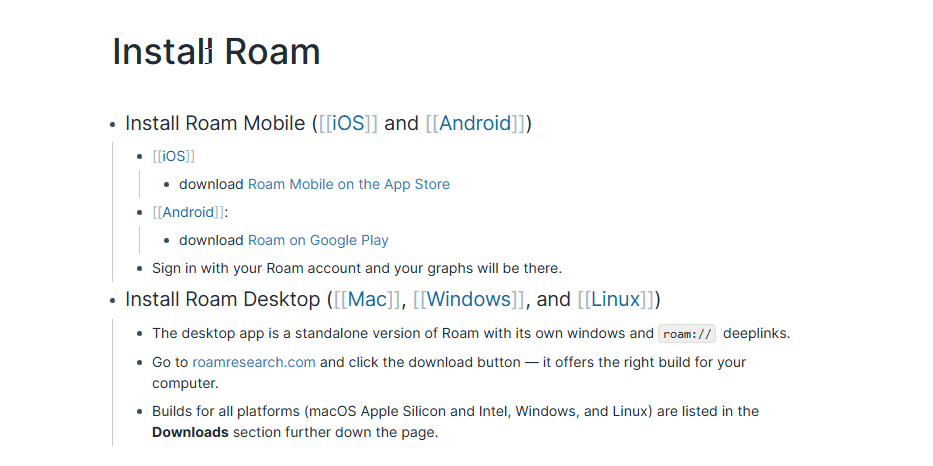Viewport: 933px width, 466px height.
Task: Open the Linux page link
Action: [x=615, y=299]
